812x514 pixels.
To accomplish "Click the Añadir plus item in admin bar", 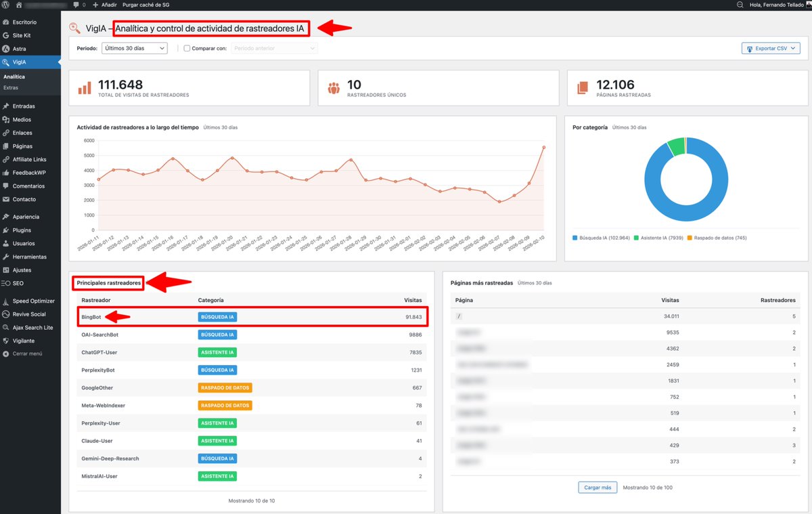I will [104, 5].
